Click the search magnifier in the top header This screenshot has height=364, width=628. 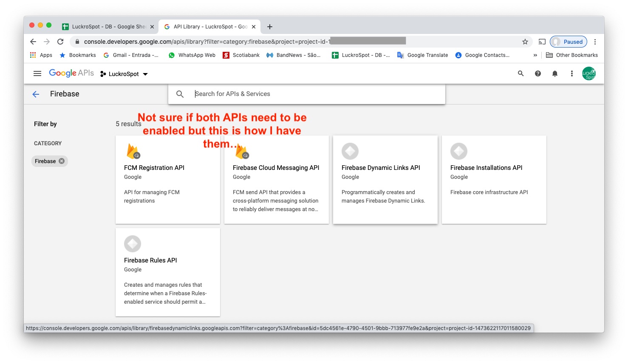pos(521,73)
